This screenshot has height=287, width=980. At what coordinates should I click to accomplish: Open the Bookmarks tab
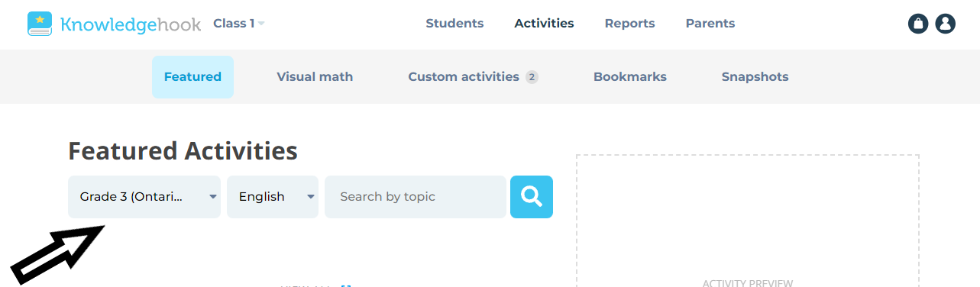click(630, 77)
